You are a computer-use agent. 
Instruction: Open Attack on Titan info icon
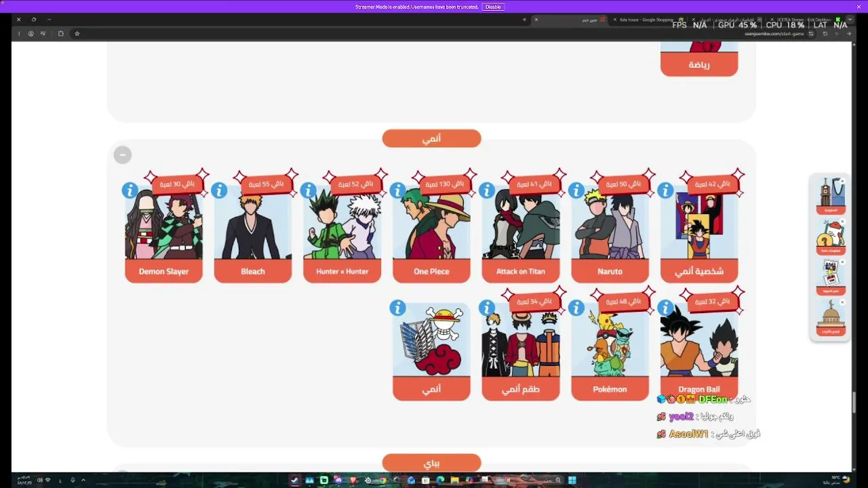click(x=487, y=190)
